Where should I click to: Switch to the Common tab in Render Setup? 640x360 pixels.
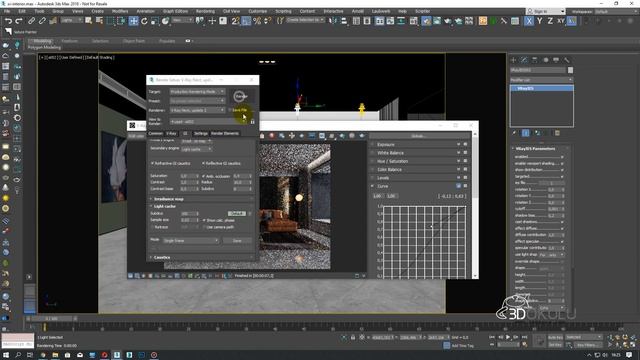156,133
